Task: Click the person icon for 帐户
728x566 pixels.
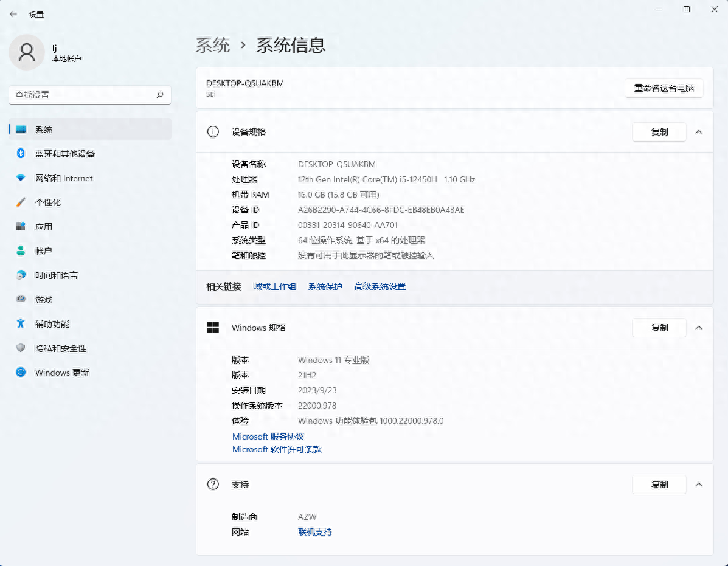Action: tap(21, 250)
